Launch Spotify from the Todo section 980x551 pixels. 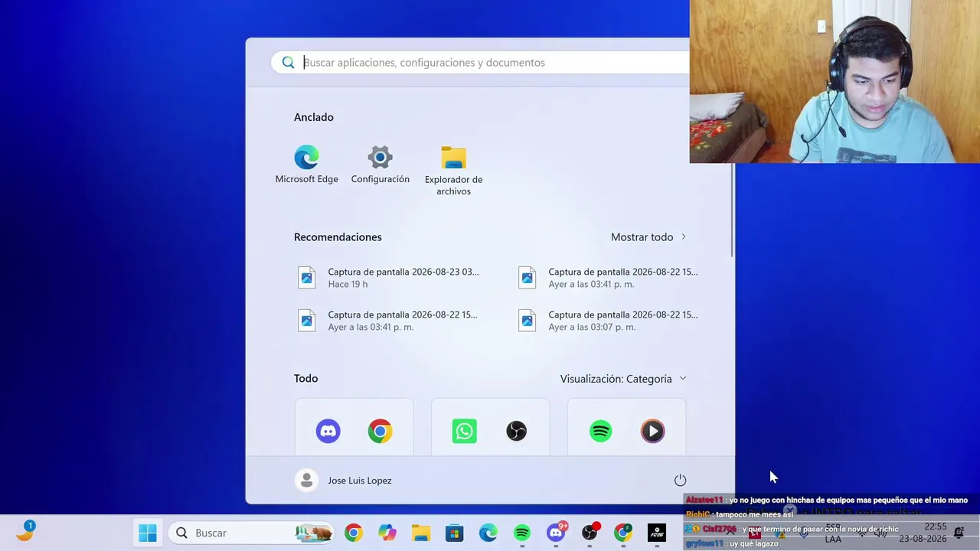pos(600,431)
